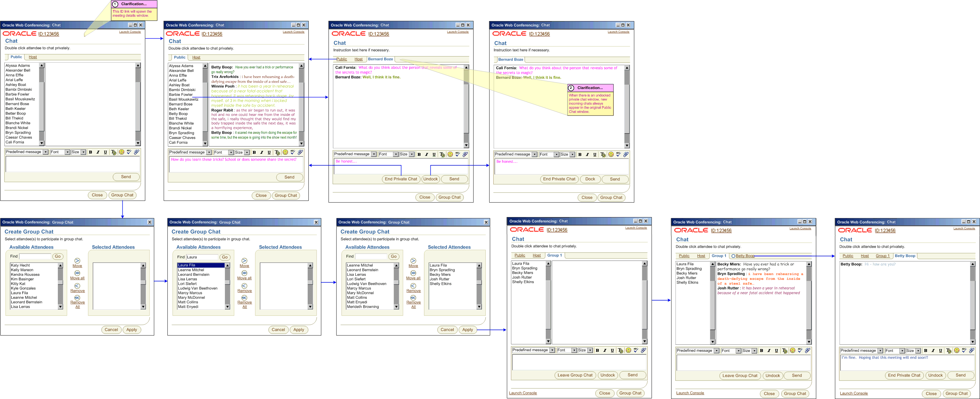Click the End Private Chat button below the 'I'm fine. Hoping' message
This screenshot has width=980, height=399.
904,375
